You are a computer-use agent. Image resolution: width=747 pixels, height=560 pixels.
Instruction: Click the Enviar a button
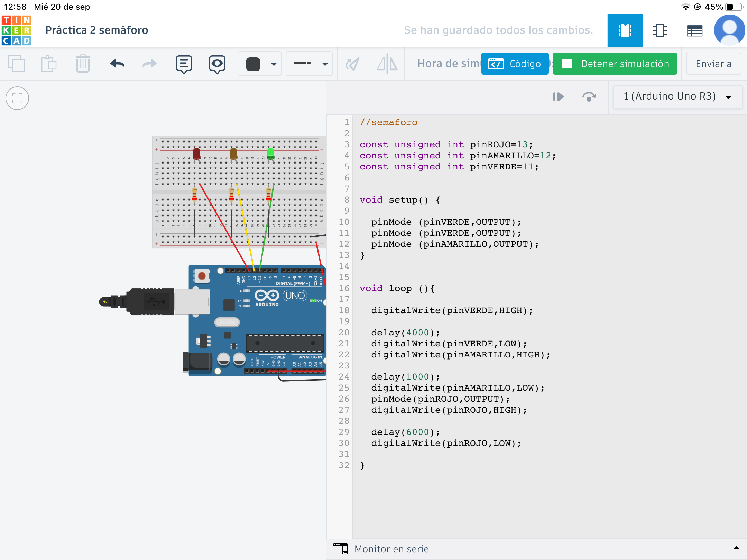[713, 64]
